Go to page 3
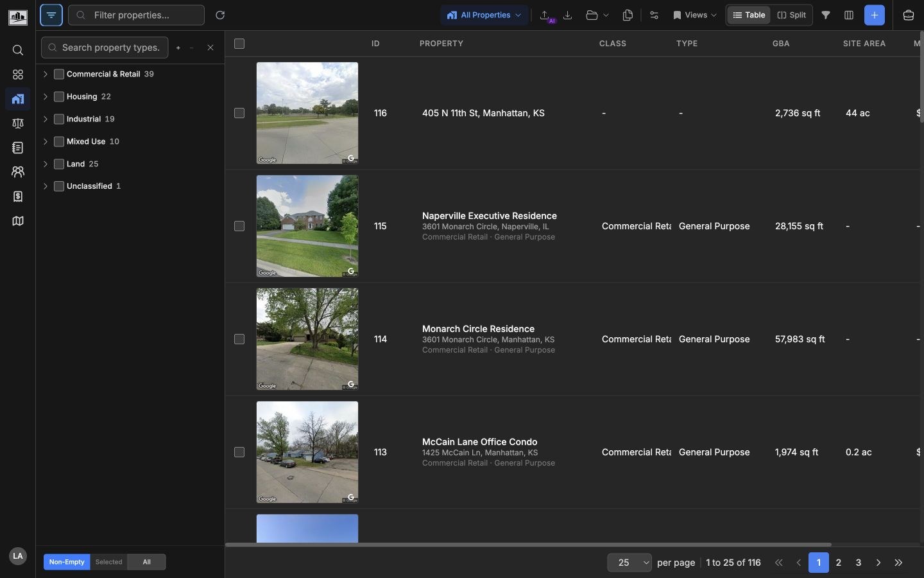This screenshot has height=578, width=924. tap(859, 563)
